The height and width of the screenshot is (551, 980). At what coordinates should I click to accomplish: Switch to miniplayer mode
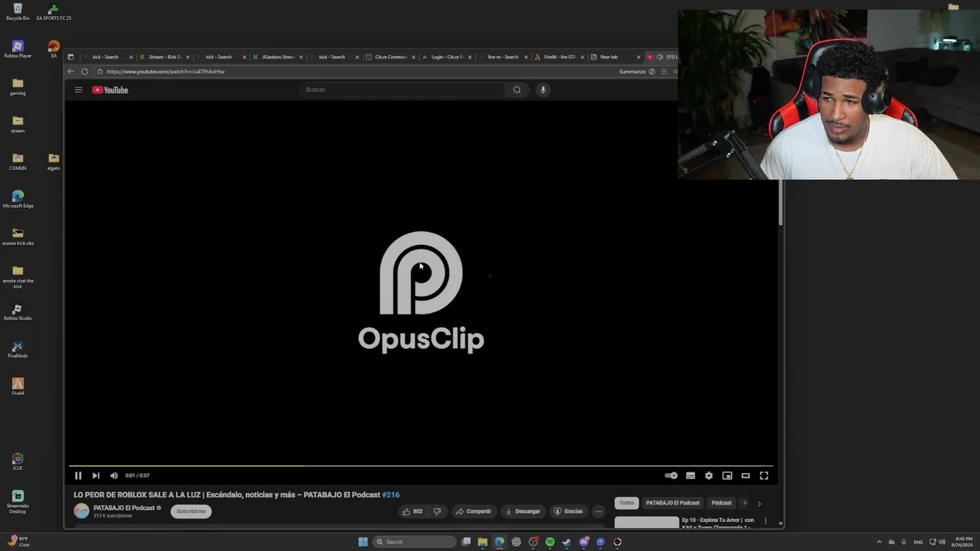(727, 475)
